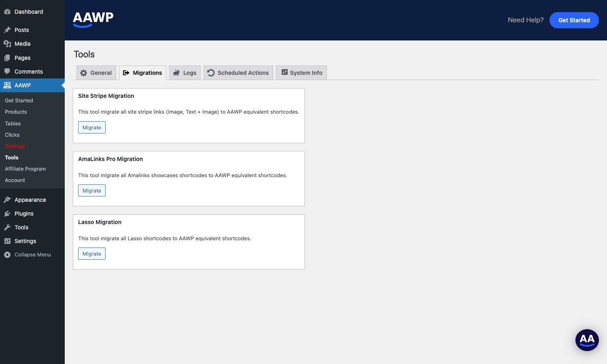607x364 pixels.
Task: Open Dashboard in the admin menu
Action: (32, 12)
